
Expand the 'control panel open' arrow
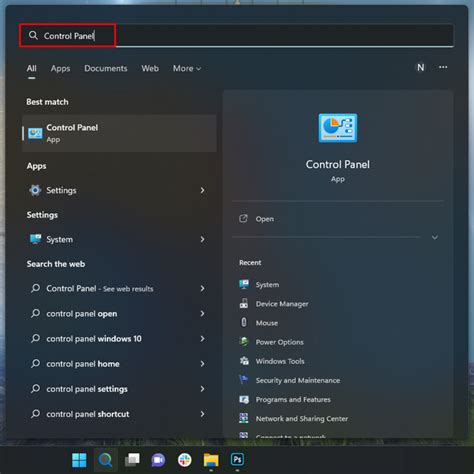[x=202, y=313]
